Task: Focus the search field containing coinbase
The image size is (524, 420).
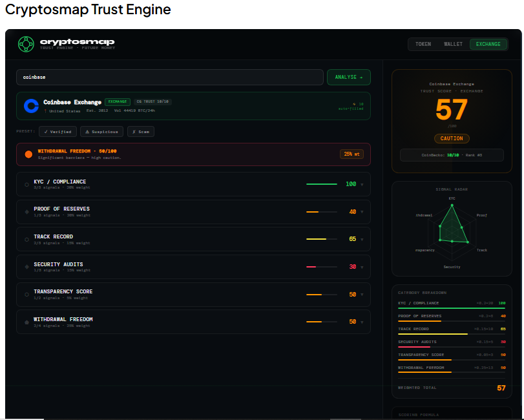Action: pyautogui.click(x=170, y=77)
